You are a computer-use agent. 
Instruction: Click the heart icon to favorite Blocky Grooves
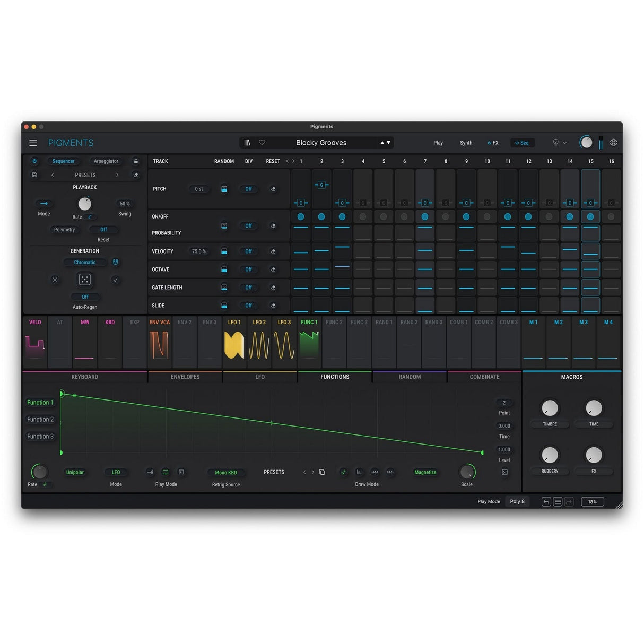(262, 142)
